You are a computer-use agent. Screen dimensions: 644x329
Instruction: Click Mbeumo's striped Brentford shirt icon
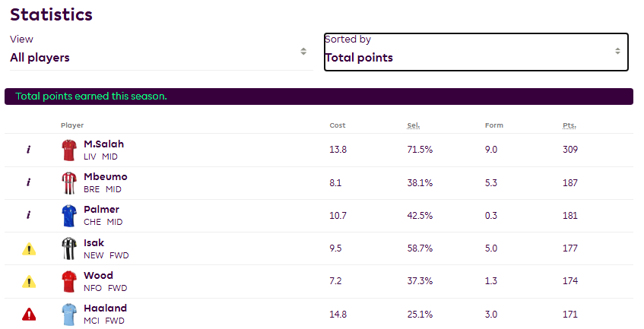click(69, 182)
